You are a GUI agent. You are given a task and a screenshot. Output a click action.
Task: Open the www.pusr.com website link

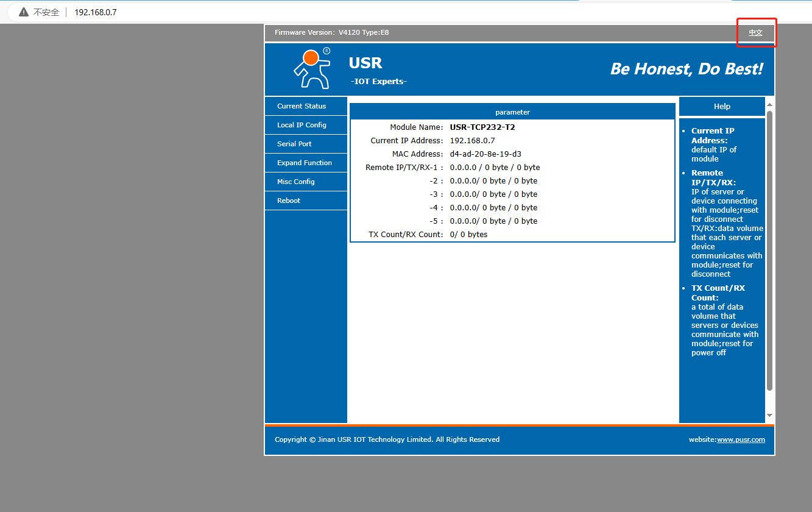click(741, 439)
